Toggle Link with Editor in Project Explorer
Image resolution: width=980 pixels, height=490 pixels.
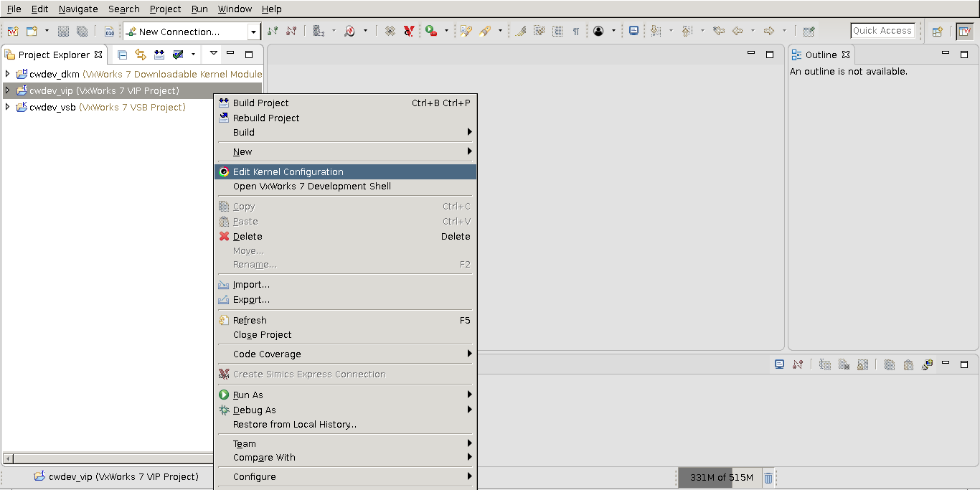[141, 55]
